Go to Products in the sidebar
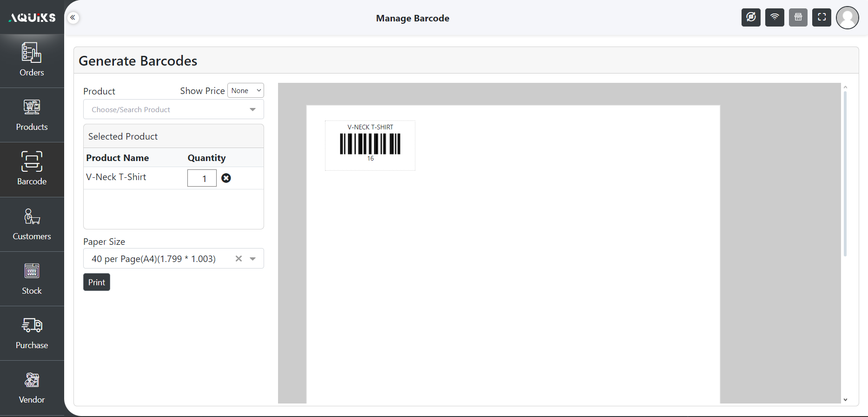Viewport: 868px width, 417px height. pyautogui.click(x=32, y=115)
